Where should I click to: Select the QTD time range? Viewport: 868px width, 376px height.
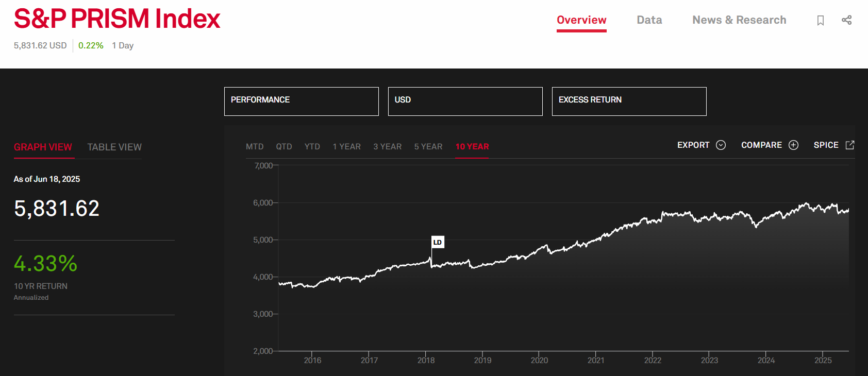(284, 147)
